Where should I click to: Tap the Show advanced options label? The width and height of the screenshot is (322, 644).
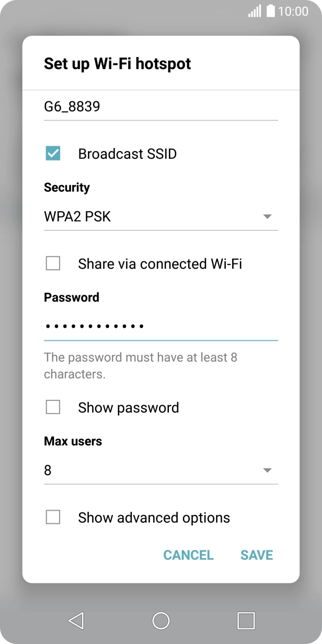pos(154,517)
